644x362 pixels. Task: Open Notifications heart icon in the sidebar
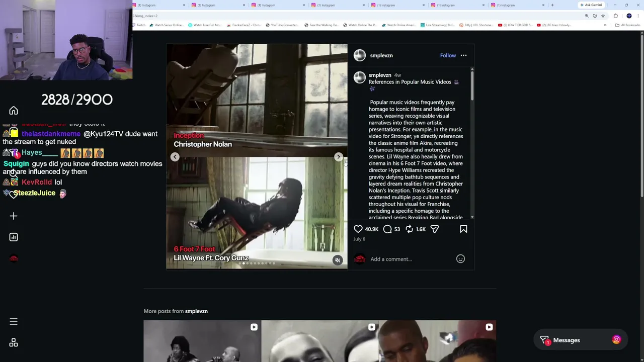tap(14, 195)
